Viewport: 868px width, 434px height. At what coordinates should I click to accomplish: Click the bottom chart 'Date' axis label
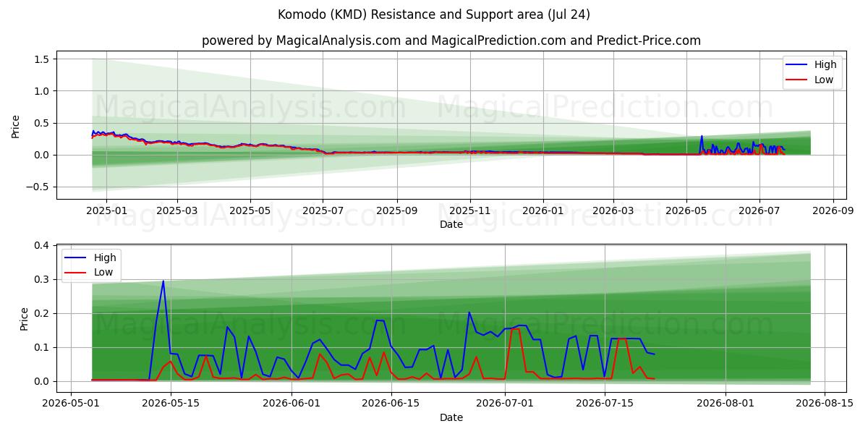click(x=451, y=417)
